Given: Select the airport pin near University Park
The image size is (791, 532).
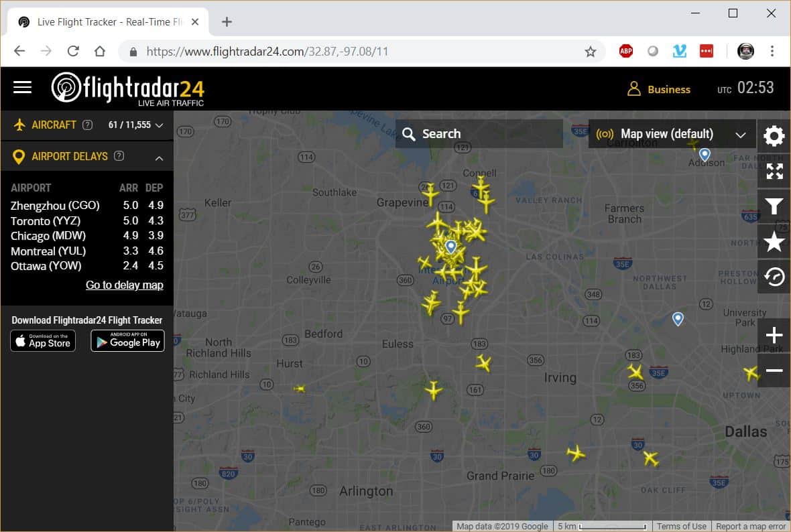Looking at the screenshot, I should pos(678,319).
